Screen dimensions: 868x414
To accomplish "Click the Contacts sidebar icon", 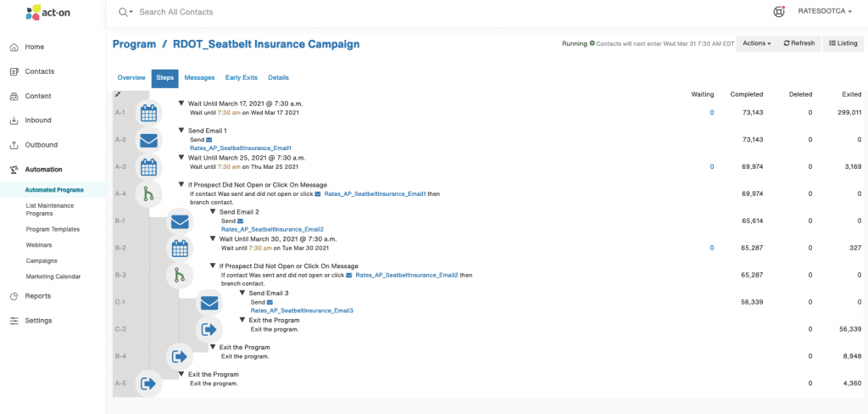I will (14, 71).
